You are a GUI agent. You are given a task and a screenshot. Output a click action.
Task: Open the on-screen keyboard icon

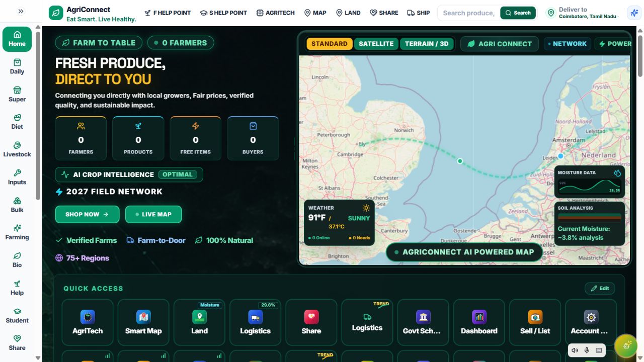click(x=599, y=350)
